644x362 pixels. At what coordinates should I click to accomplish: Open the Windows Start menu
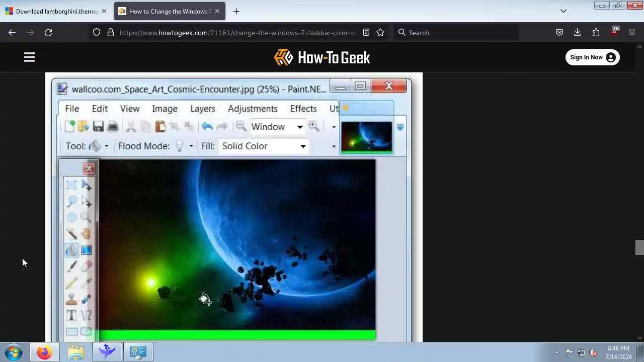point(14,352)
